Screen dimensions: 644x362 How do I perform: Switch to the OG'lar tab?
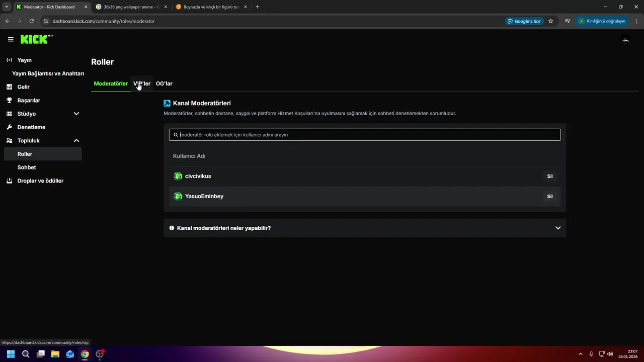pyautogui.click(x=164, y=83)
